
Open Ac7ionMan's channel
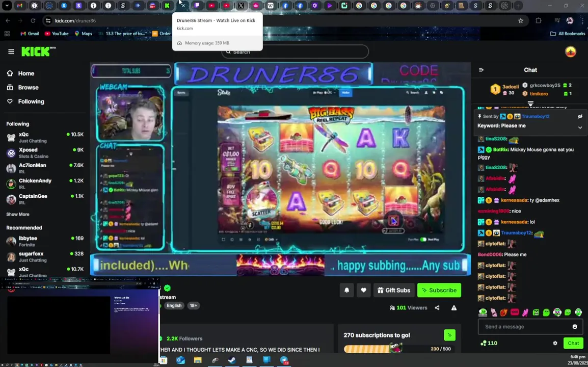click(x=45, y=168)
